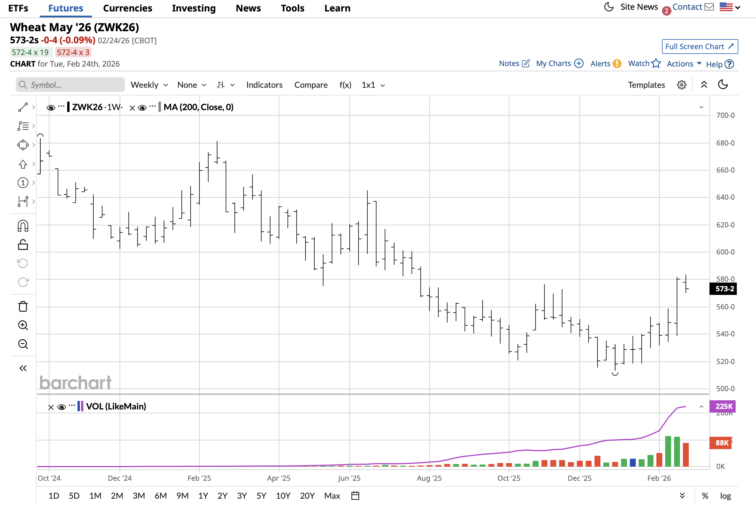The width and height of the screenshot is (756, 532).
Task: Click the Symbol search input field
Action: (70, 85)
